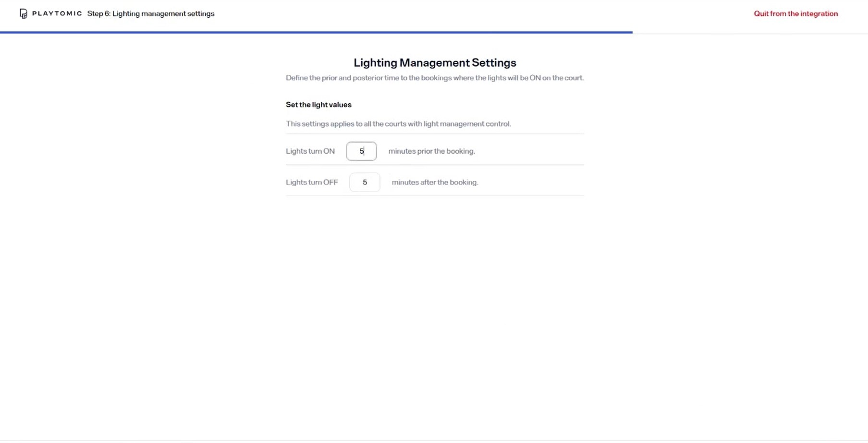Click the Playtomic logo icon
Screen dimensions: 868x443
(22, 13)
